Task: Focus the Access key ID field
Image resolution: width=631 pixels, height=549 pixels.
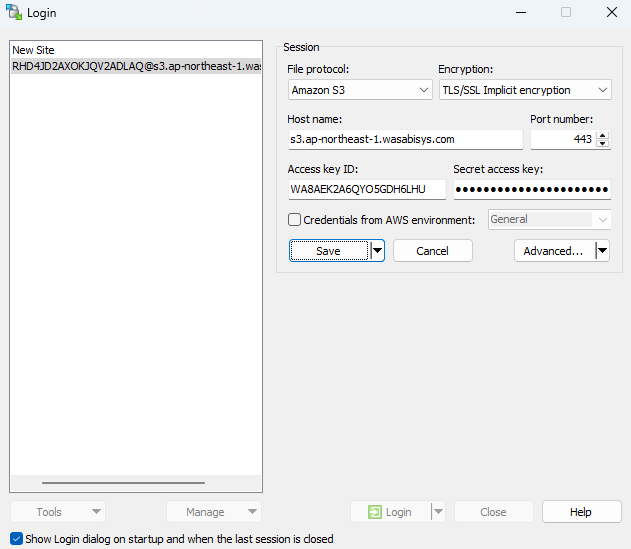Action: click(366, 190)
